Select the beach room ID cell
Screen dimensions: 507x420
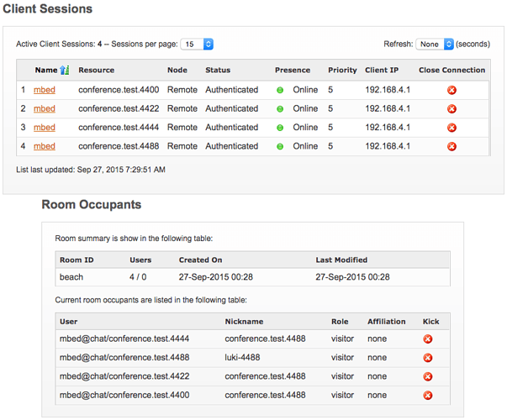(x=71, y=277)
